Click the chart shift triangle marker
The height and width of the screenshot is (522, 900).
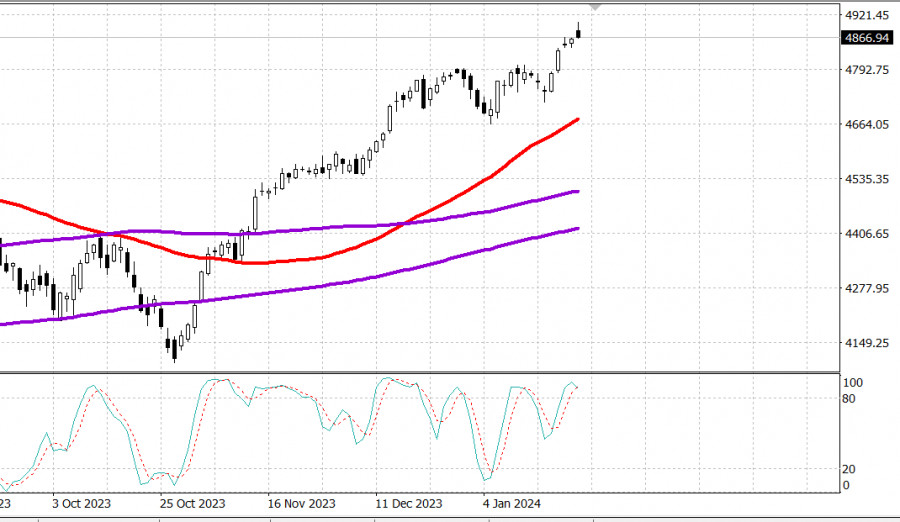pyautogui.click(x=595, y=7)
